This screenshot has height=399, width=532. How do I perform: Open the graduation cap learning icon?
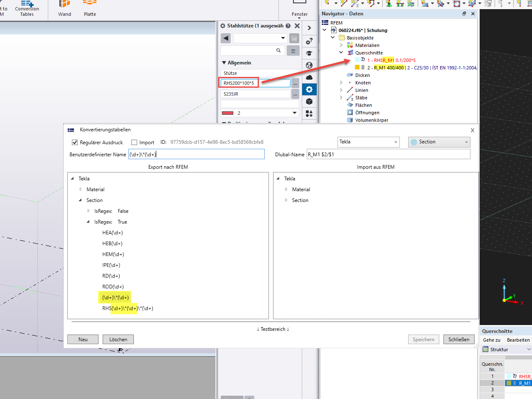[x=309, y=53]
